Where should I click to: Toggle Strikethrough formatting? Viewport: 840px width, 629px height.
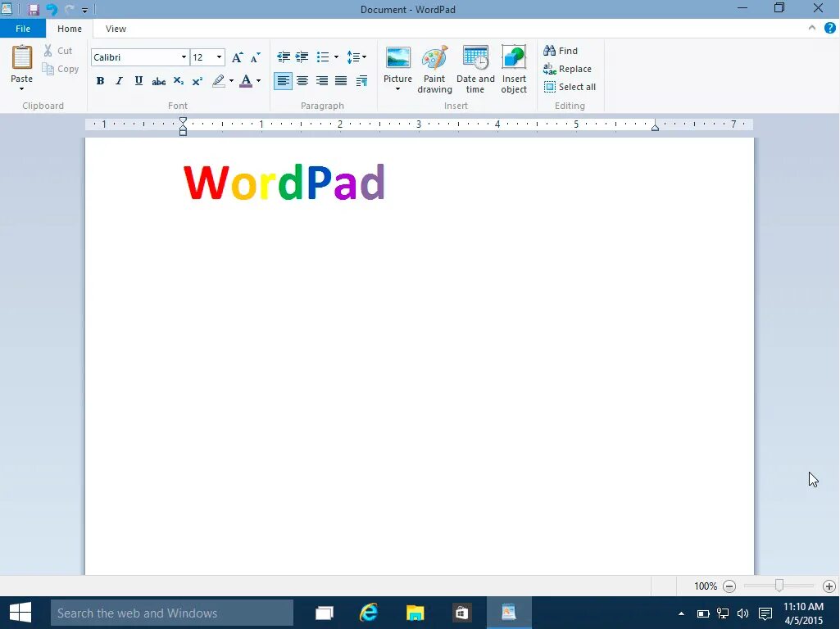(x=158, y=81)
